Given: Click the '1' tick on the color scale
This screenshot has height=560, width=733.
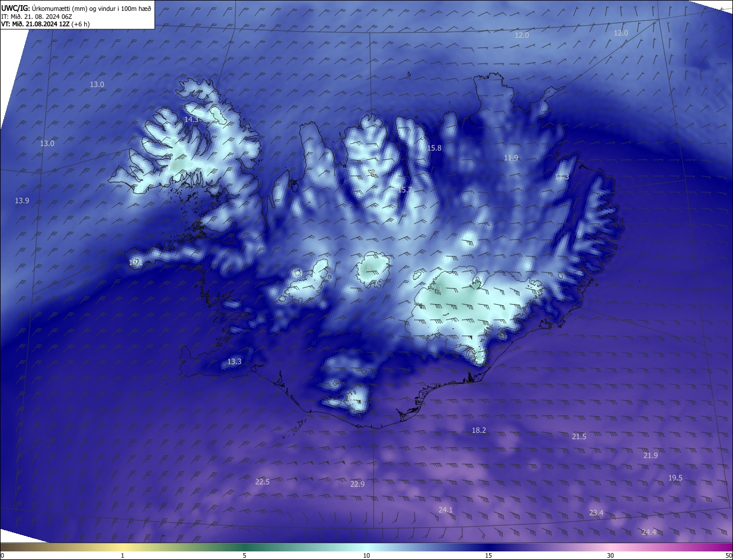Looking at the screenshot, I should click(x=123, y=555).
